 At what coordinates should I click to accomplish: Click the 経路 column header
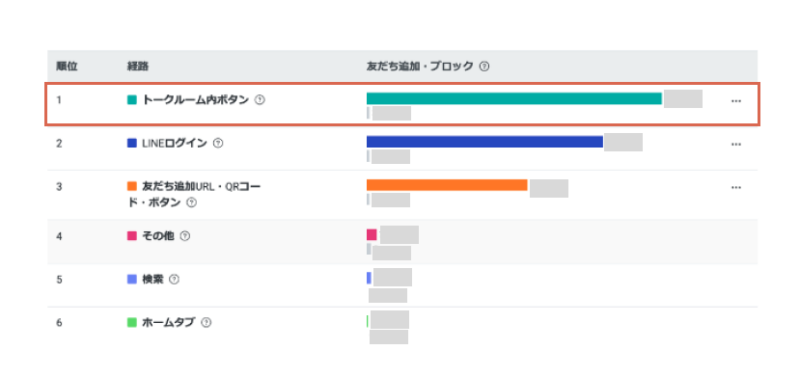tap(138, 66)
